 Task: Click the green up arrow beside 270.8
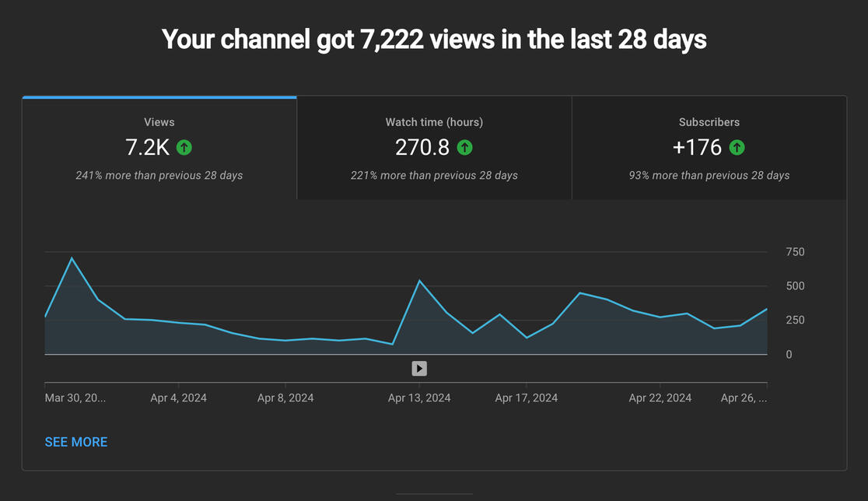464,147
